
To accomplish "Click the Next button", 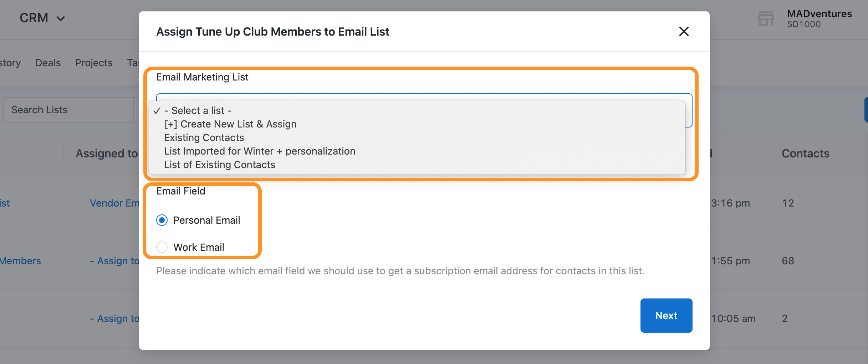I will coord(666,316).
